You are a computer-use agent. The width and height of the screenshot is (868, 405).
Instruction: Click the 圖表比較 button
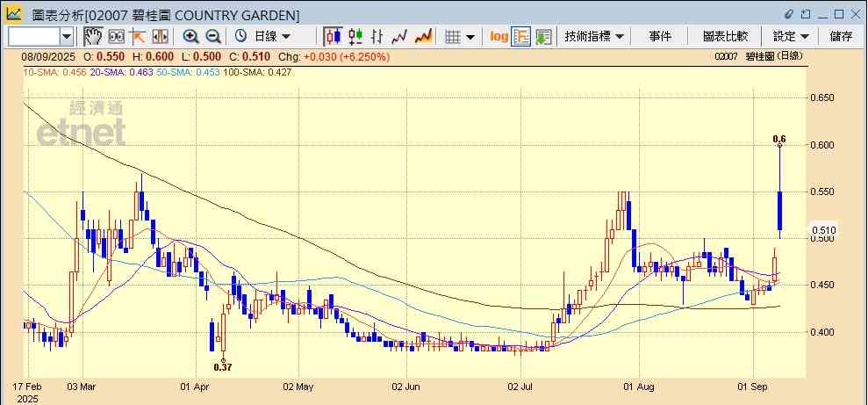tap(725, 37)
